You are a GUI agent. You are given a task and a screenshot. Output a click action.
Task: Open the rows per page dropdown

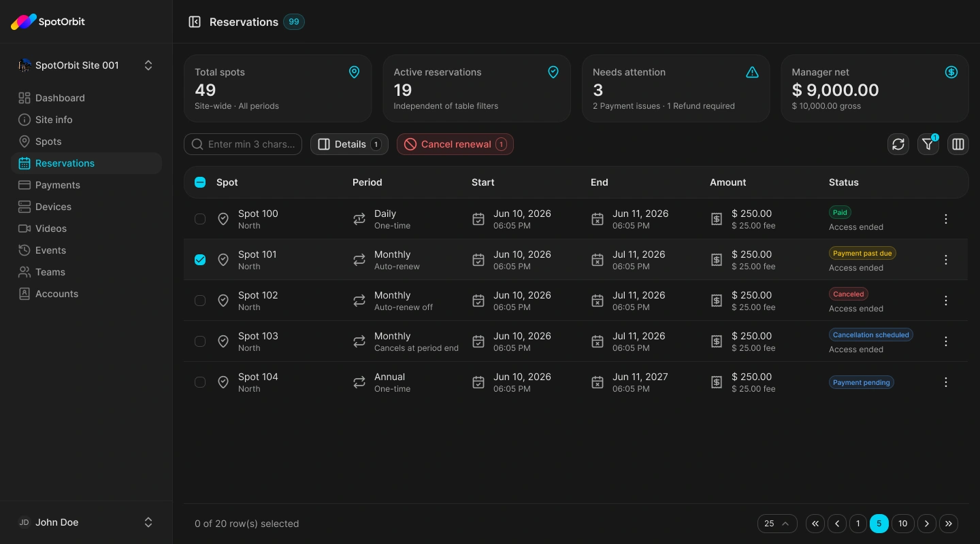click(777, 524)
